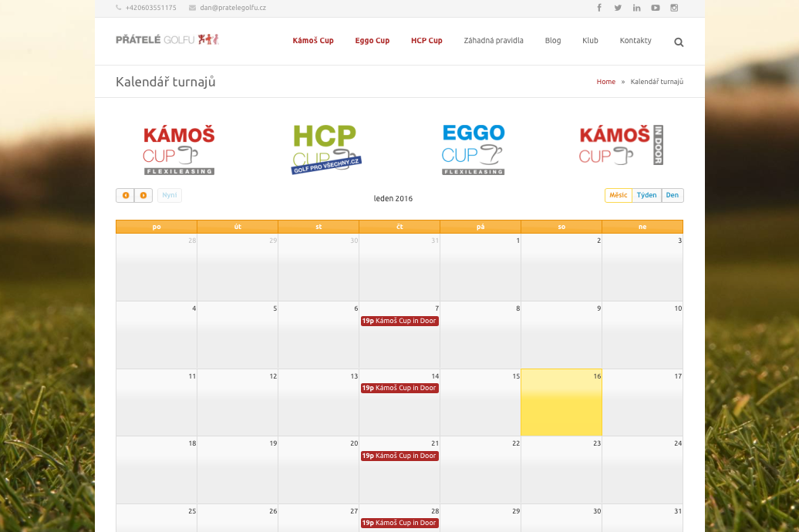Click the search magnifier icon
Screen dimensions: 799x532
pyautogui.click(x=679, y=42)
